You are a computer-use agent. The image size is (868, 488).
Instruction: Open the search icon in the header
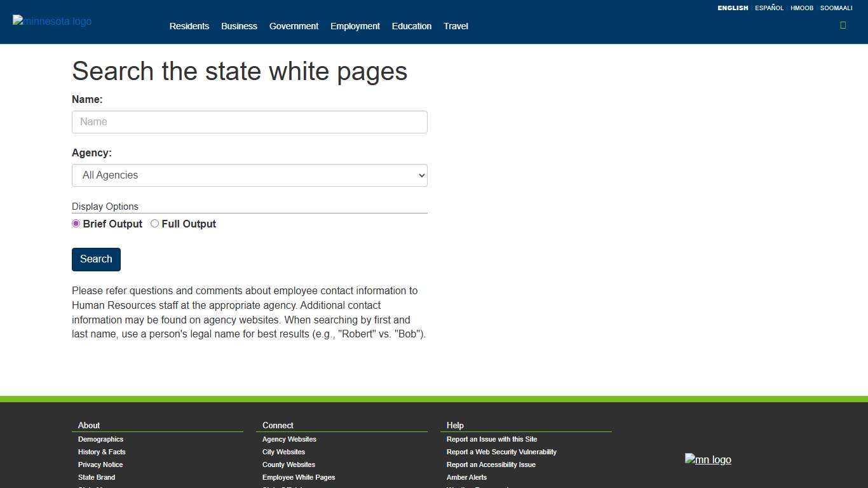[843, 25]
